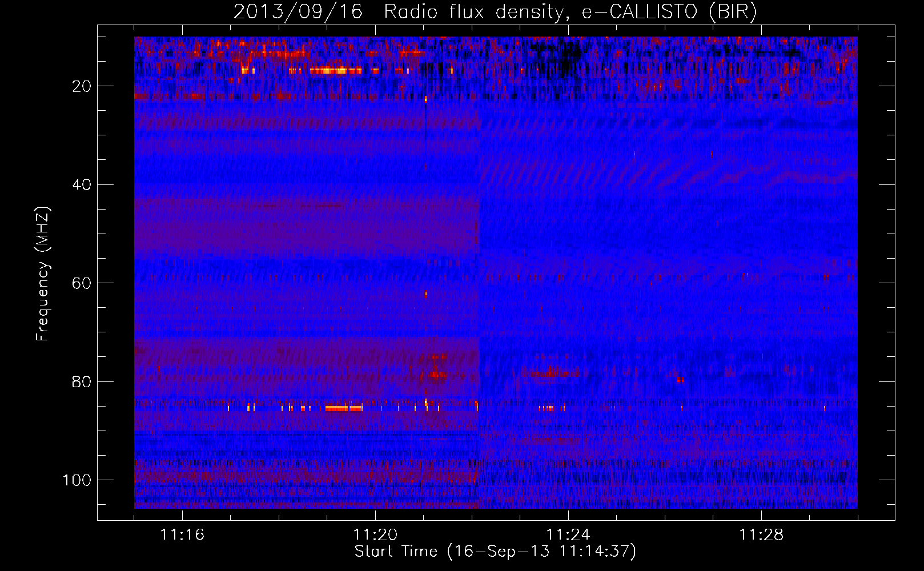The image size is (924, 571).
Task: Click the '100' frequency tick label
Action: pyautogui.click(x=77, y=480)
